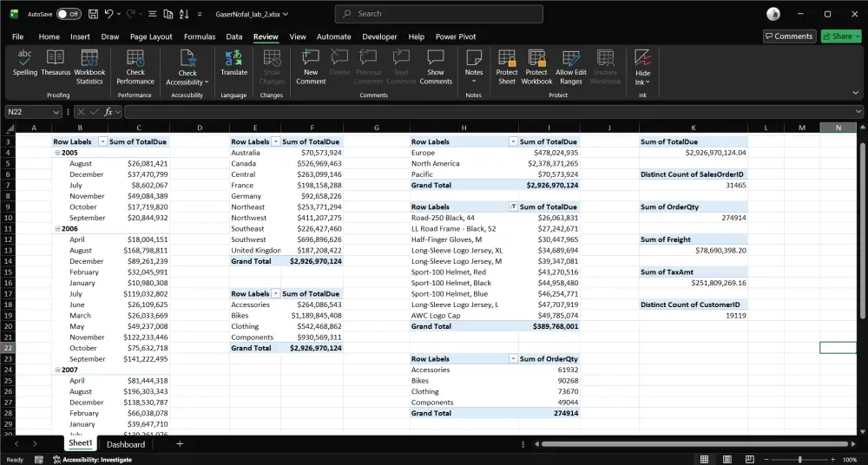This screenshot has height=465, width=868.
Task: Switch to Page Layout view icon
Action: point(727,460)
